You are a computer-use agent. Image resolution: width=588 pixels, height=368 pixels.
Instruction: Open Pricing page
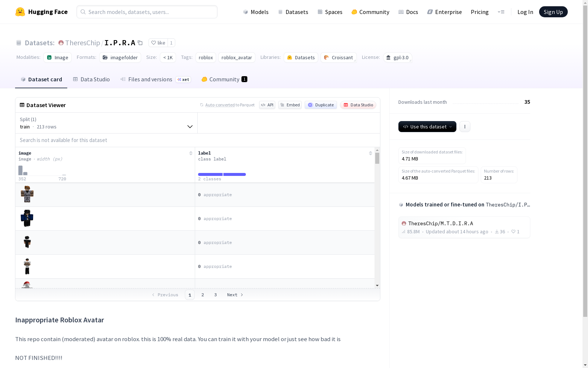tap(480, 12)
